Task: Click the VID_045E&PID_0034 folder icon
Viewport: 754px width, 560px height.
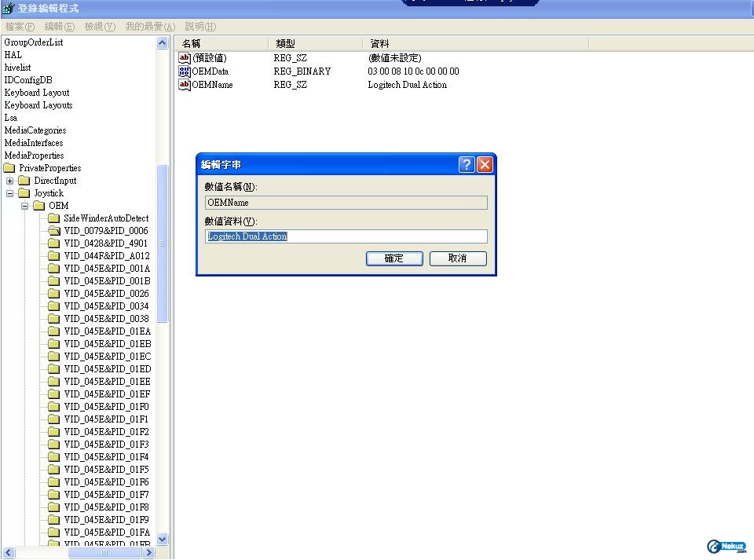Action: [x=54, y=306]
